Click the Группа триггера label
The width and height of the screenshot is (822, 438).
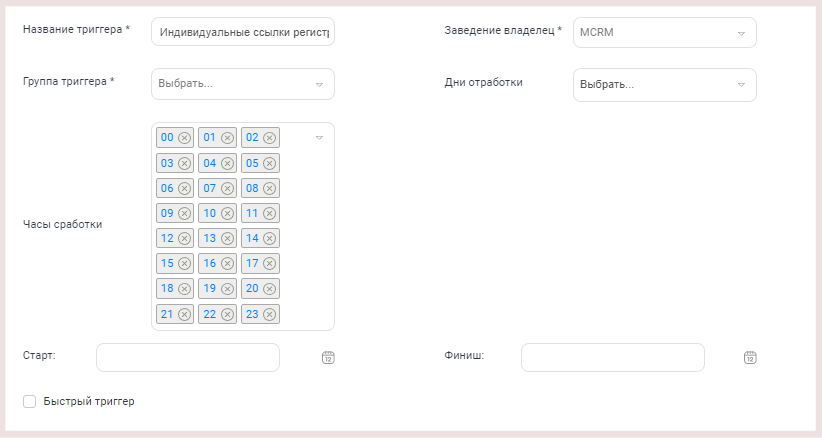coord(69,81)
